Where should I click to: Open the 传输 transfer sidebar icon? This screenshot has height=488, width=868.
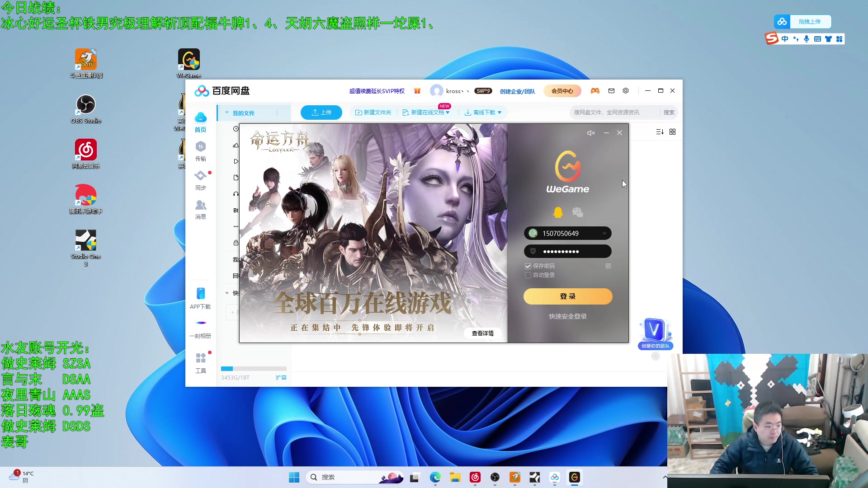point(200,151)
